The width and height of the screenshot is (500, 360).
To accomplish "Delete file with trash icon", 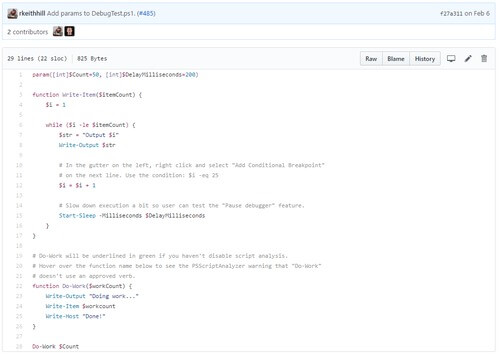I will tap(484, 59).
